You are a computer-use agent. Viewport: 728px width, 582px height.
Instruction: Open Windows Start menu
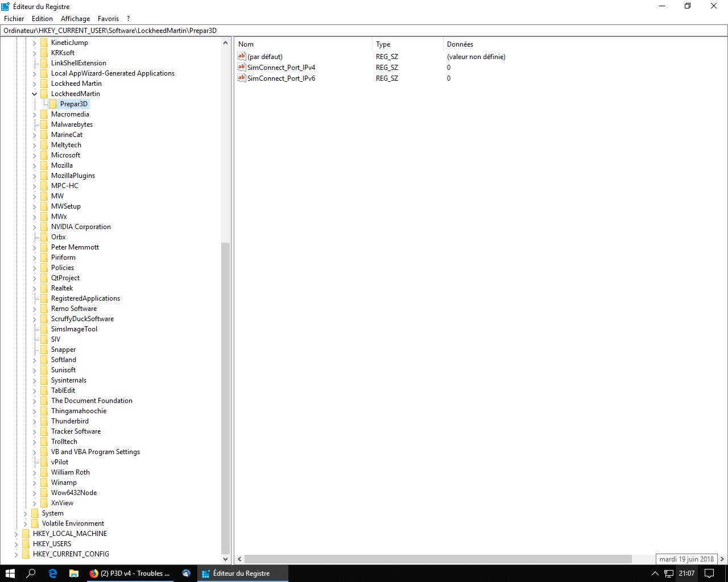tap(10, 573)
